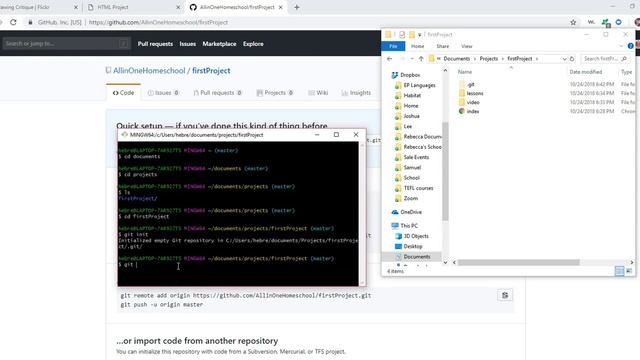Open a new Chrome tab

[x=297, y=7]
